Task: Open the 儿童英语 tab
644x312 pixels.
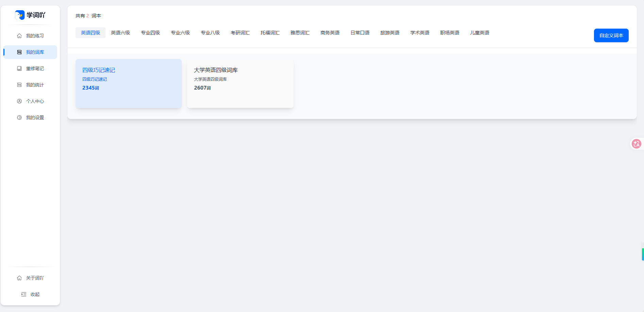Action: 480,33
